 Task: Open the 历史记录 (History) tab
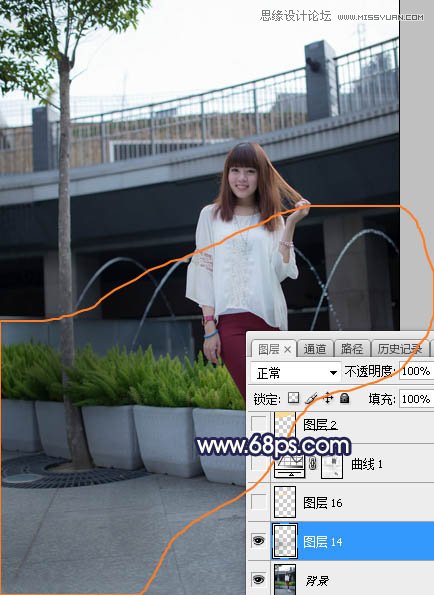pyautogui.click(x=399, y=348)
